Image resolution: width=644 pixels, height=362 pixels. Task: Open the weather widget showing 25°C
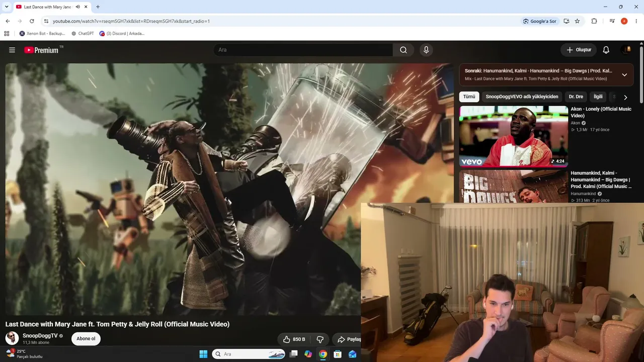(24, 354)
